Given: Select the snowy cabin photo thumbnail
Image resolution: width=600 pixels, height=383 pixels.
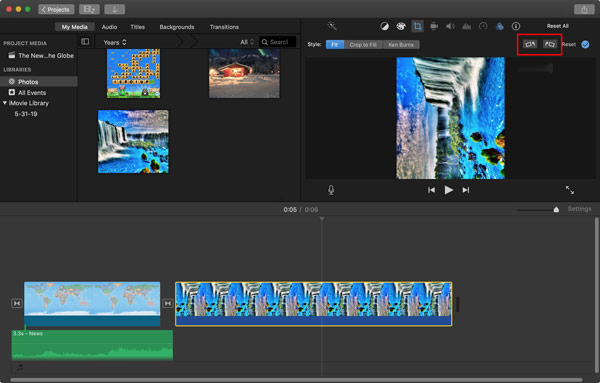Looking at the screenshot, I should click(244, 73).
